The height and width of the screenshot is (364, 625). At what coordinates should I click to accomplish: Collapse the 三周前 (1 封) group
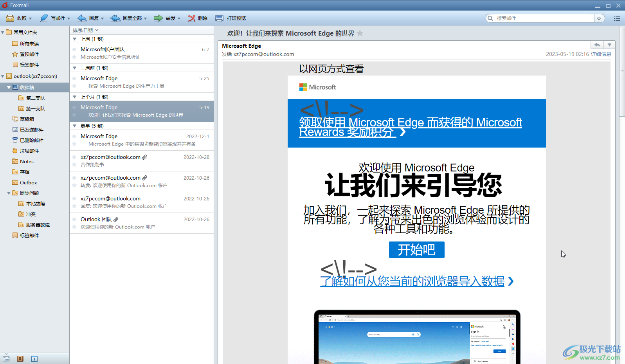[x=74, y=68]
